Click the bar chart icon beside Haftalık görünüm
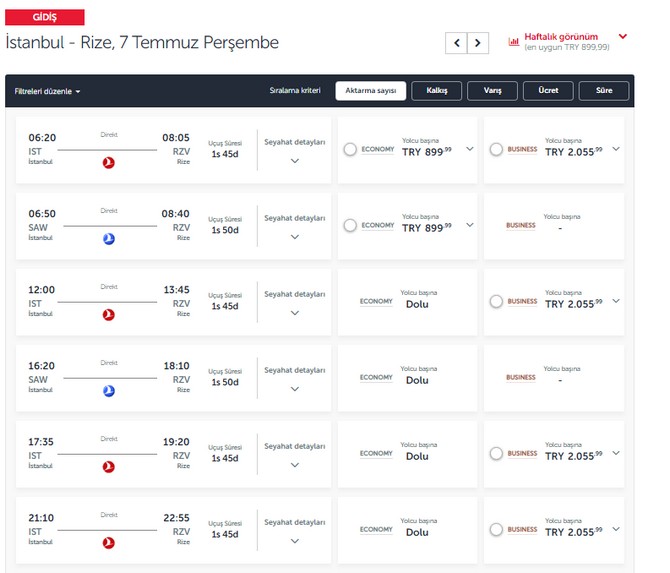This screenshot has height=573, width=670. pos(514,42)
